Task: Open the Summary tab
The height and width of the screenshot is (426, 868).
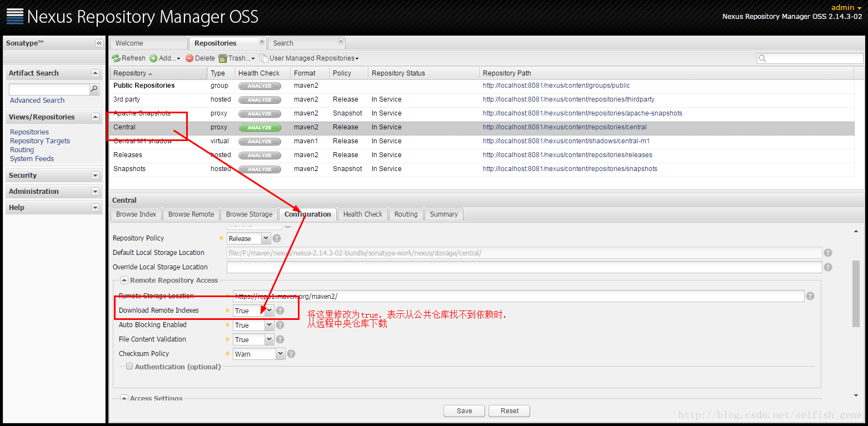Action: tap(444, 214)
